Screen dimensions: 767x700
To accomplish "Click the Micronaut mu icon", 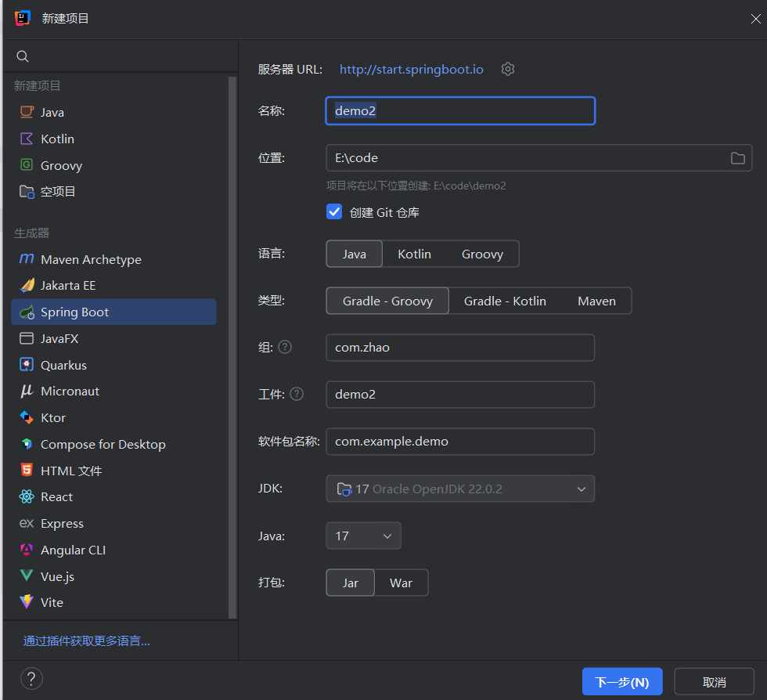I will [x=27, y=391].
